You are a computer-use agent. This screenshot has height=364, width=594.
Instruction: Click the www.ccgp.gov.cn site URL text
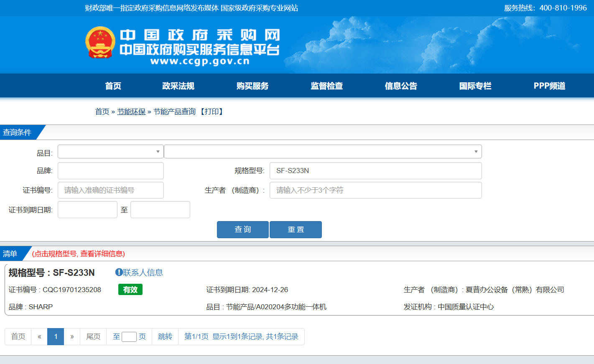click(200, 61)
